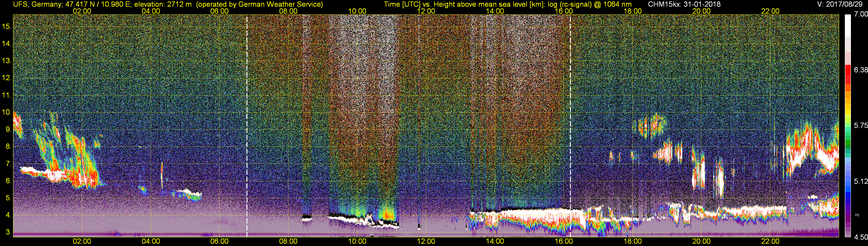Click the 02:00 label on bottom time axis
The height and width of the screenshot is (246, 868).
coord(82,241)
